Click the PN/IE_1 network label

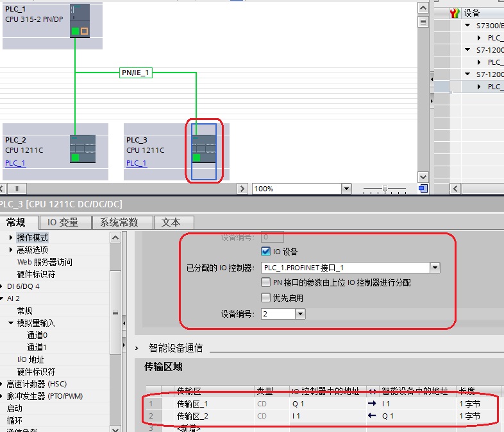click(x=136, y=73)
